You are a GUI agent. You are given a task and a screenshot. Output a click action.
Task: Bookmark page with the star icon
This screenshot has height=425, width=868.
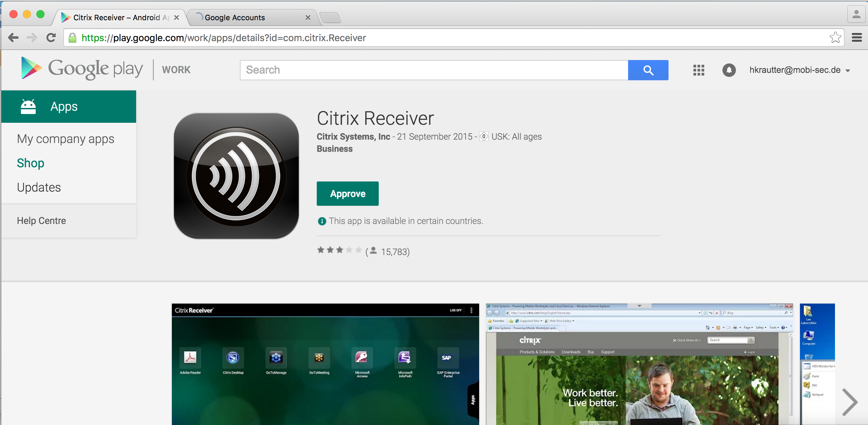[x=835, y=37]
